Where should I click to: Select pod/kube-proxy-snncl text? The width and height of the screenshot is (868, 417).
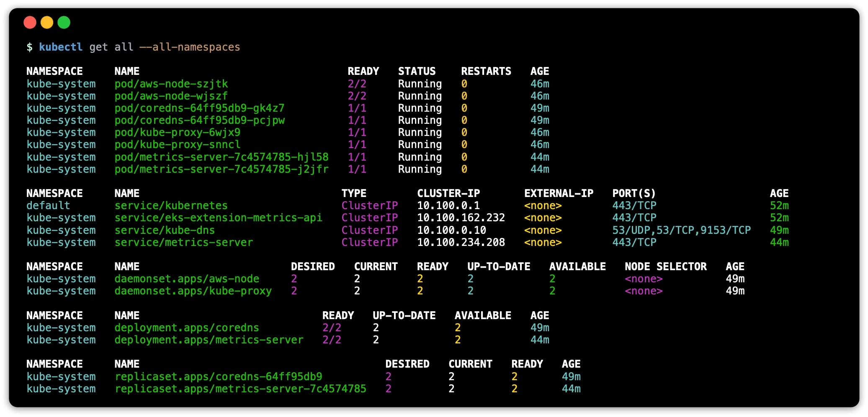point(178,144)
